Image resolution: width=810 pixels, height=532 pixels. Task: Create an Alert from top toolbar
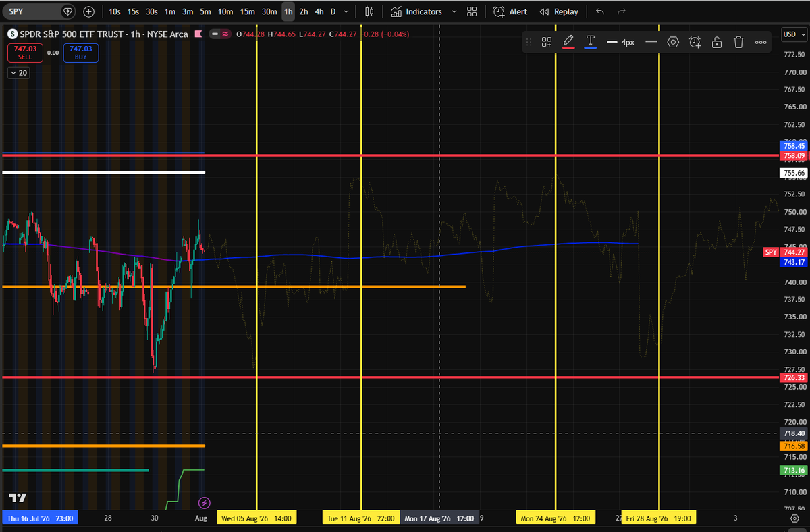pos(510,11)
